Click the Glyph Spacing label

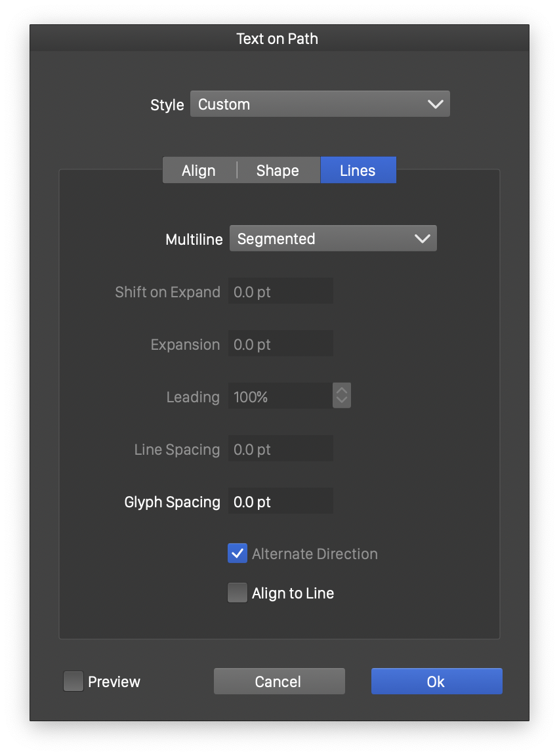coord(173,502)
